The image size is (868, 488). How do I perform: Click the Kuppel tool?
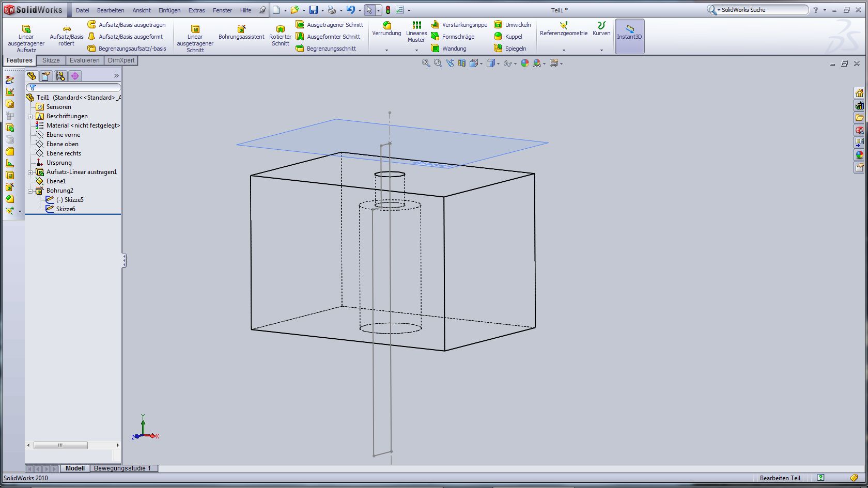coord(508,37)
